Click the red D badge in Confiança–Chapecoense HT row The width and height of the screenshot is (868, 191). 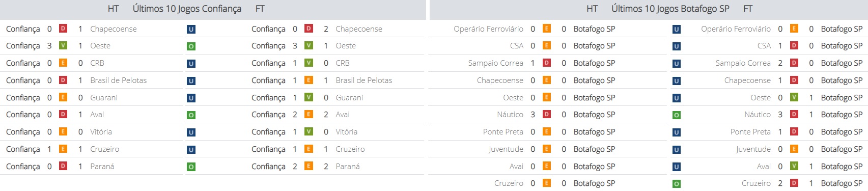tap(63, 29)
